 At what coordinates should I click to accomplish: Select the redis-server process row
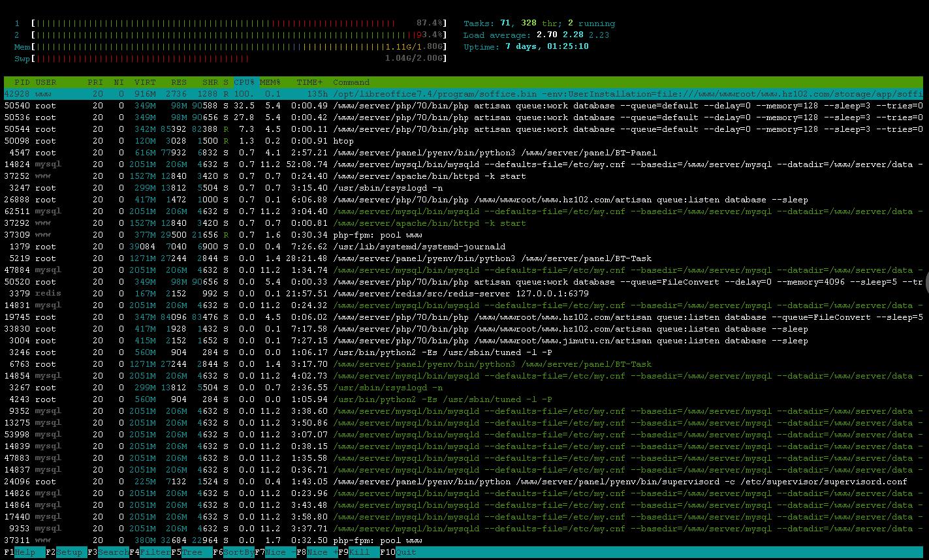464,294
